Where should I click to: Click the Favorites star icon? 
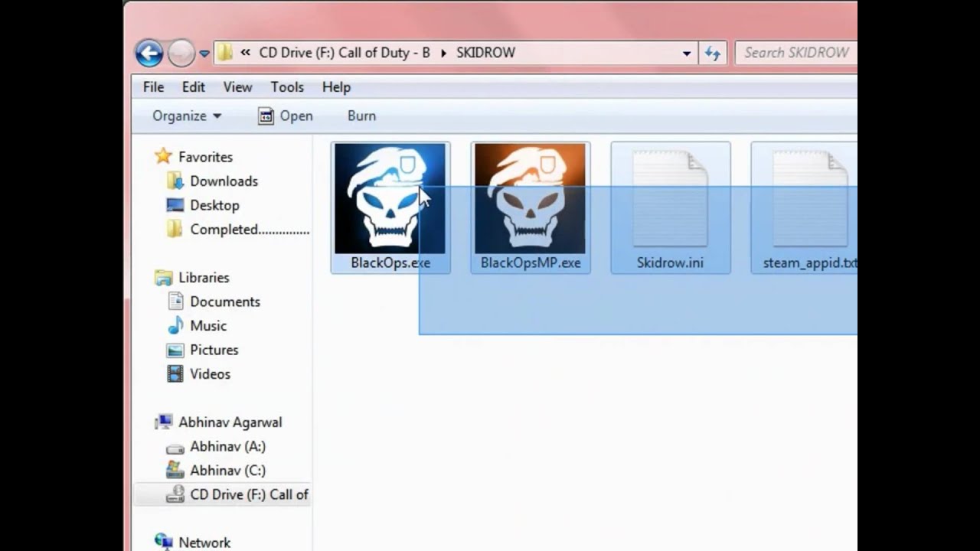click(163, 156)
